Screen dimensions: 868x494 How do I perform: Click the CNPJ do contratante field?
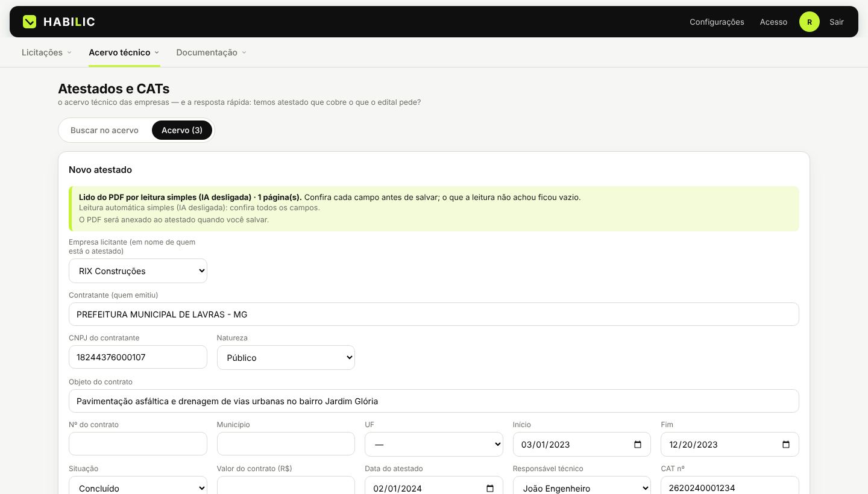point(138,357)
